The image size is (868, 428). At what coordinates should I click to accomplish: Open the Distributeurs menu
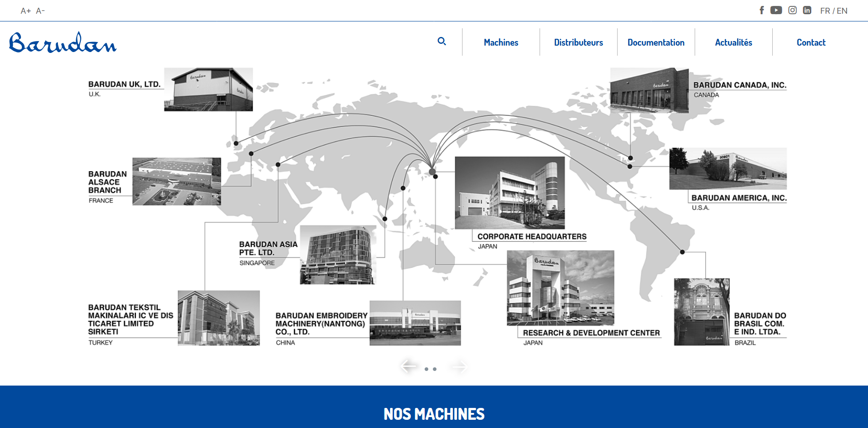[x=578, y=42]
